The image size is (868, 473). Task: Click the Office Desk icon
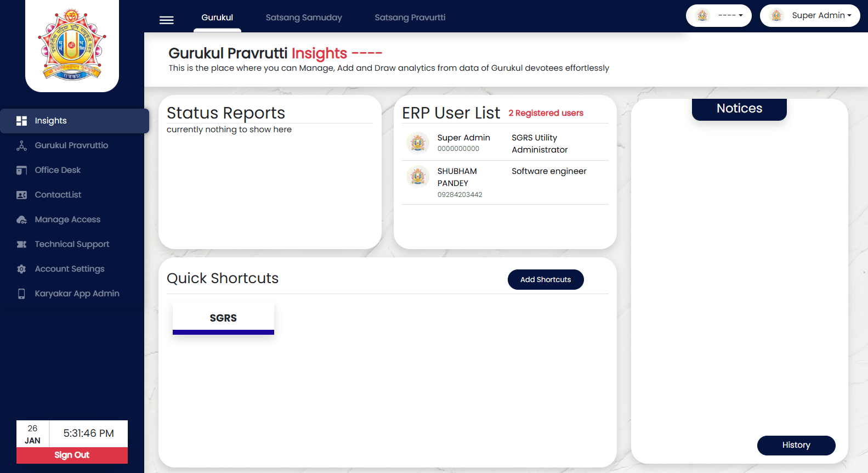[x=21, y=170]
